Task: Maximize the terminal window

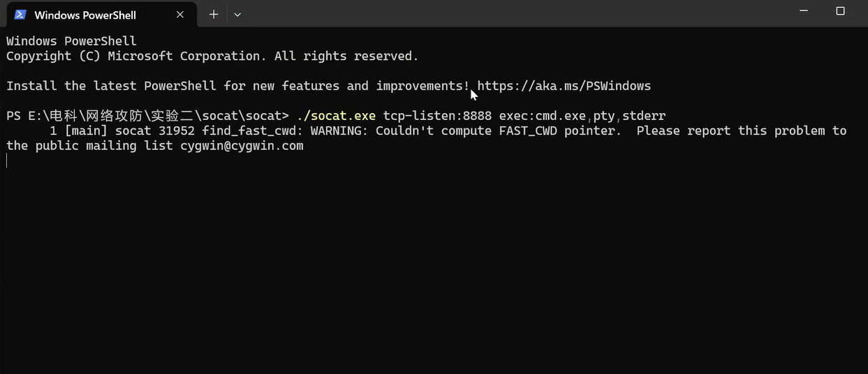Action: (x=840, y=12)
